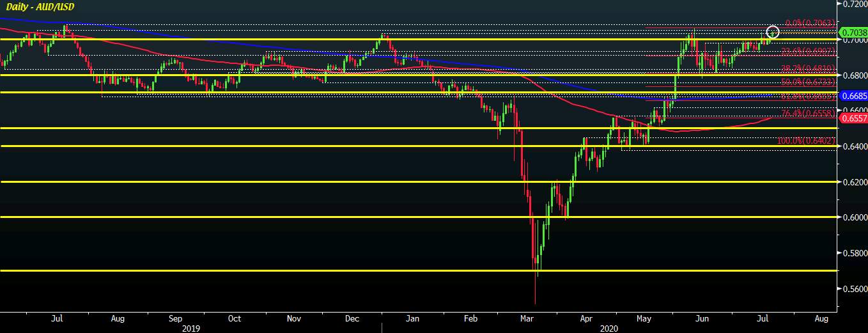Image resolution: width=868 pixels, height=333 pixels.
Task: Click the 0.6400 price axis label
Action: click(x=855, y=146)
